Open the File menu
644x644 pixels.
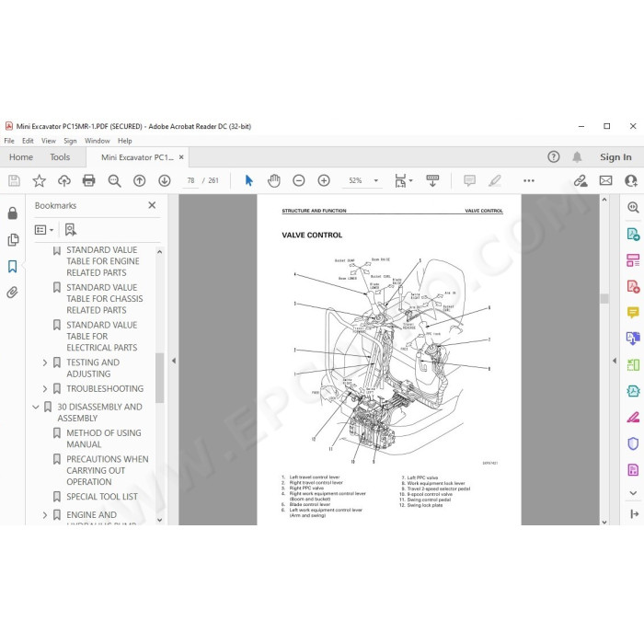[9, 141]
